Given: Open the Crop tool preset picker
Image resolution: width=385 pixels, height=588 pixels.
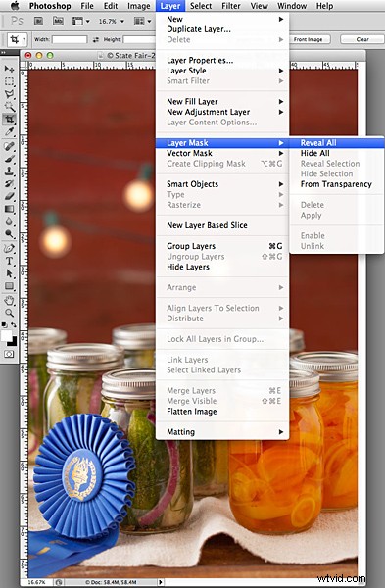Looking at the screenshot, I should [x=18, y=39].
